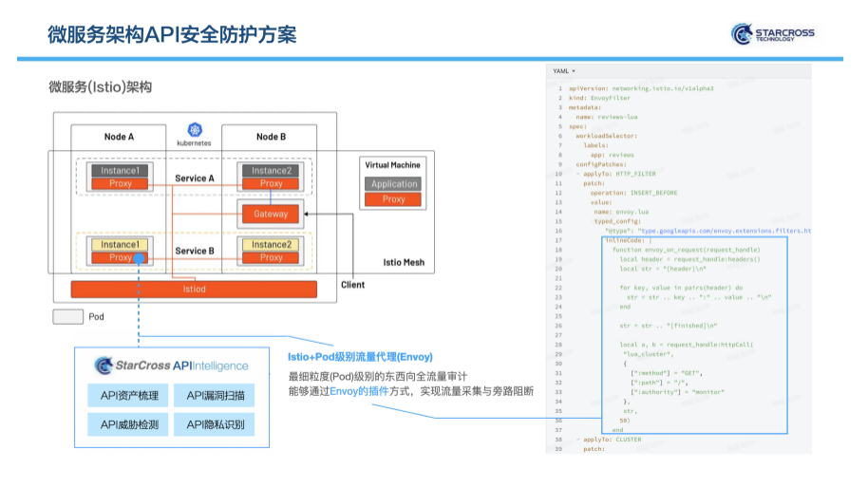Click the StarCross APIIntelligence logo icon
Image resolution: width=868 pixels, height=488 pixels.
click(x=104, y=366)
